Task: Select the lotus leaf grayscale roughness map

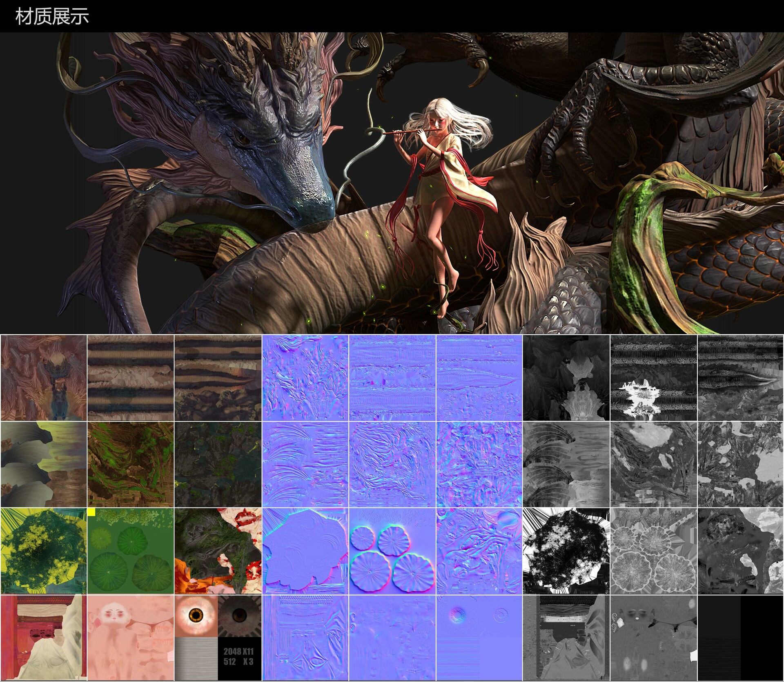Action: tap(653, 551)
